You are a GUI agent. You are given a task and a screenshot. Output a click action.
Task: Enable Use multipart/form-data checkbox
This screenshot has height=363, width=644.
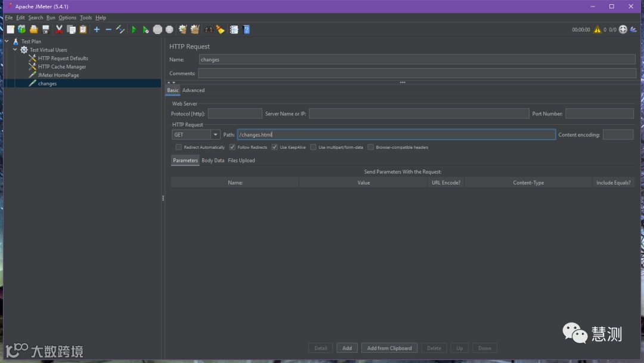point(313,147)
